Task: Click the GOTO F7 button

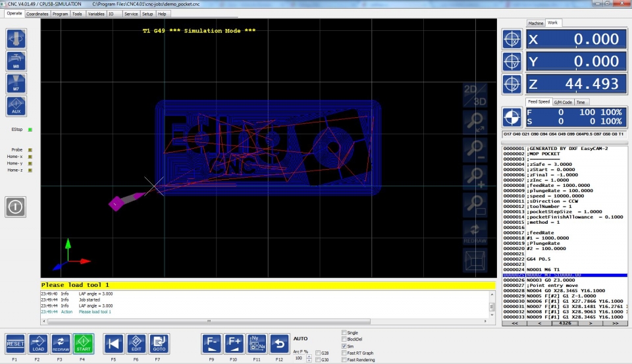Action: (x=159, y=344)
